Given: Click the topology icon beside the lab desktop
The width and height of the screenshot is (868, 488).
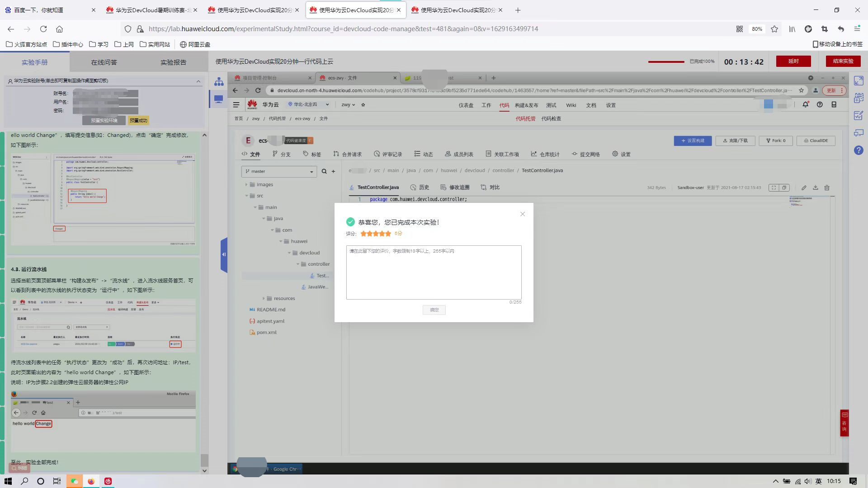Looking at the screenshot, I should (219, 81).
